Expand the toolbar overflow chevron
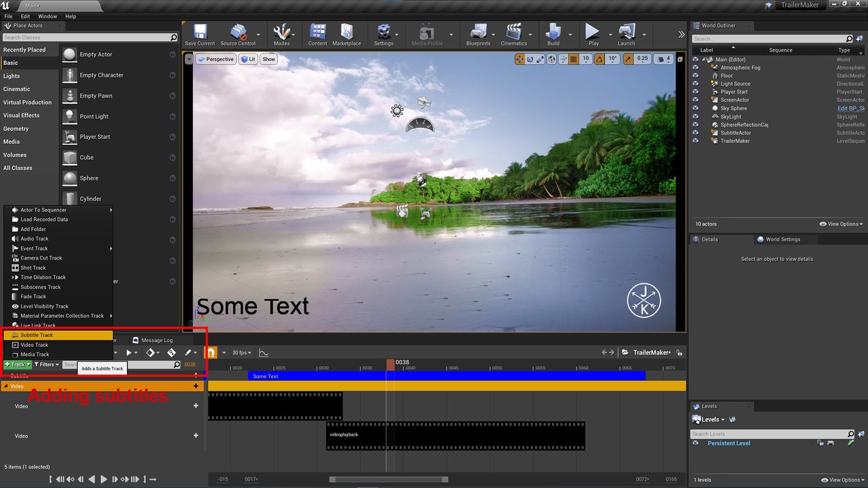Screen dimensions: 868x488 point(681,34)
